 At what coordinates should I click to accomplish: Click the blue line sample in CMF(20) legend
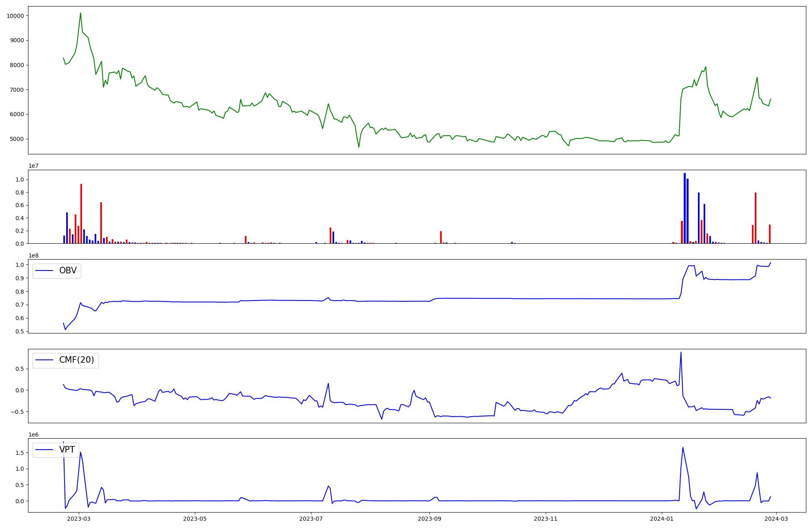[x=45, y=360]
